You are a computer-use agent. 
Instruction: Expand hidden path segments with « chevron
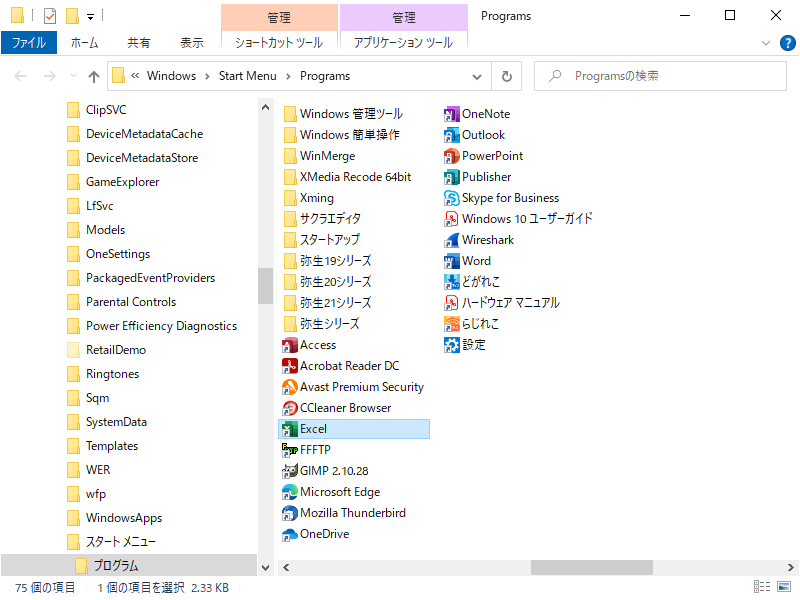pos(135,76)
